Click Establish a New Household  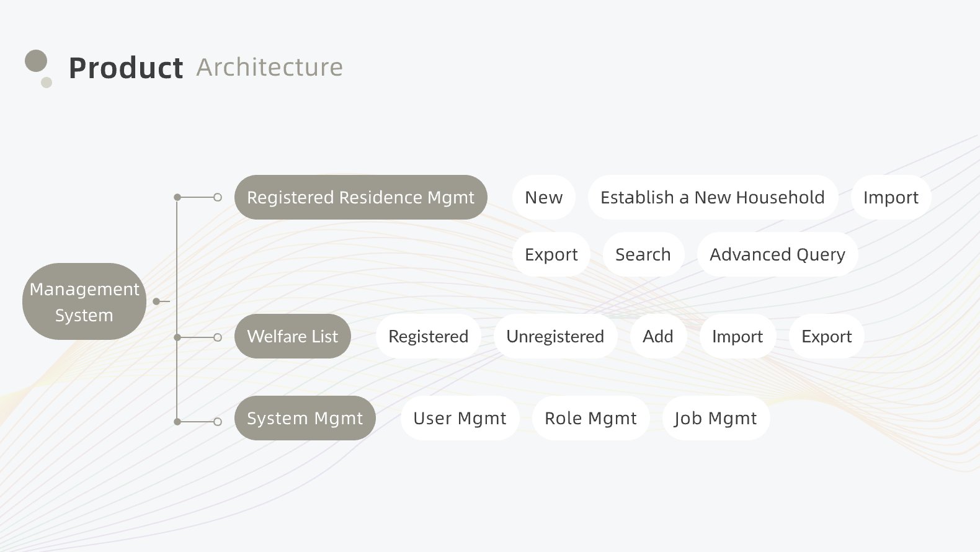712,197
